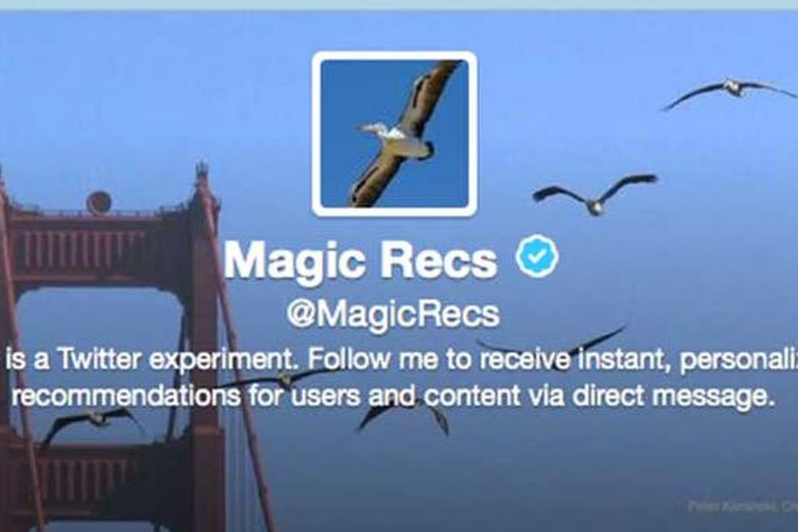Image resolution: width=798 pixels, height=532 pixels.
Task: Click the bird flying beside the verified badge
Action: (595, 194)
